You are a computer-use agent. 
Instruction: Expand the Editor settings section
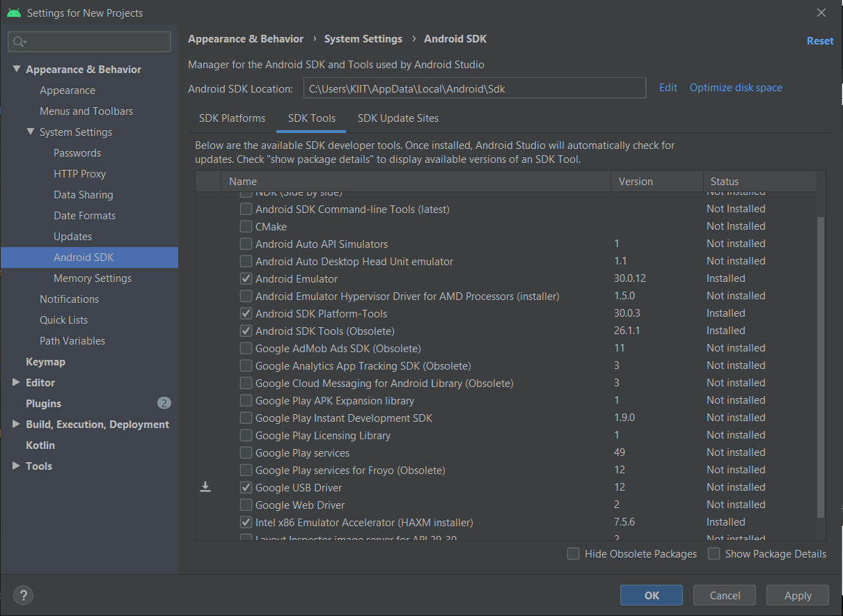(x=15, y=382)
